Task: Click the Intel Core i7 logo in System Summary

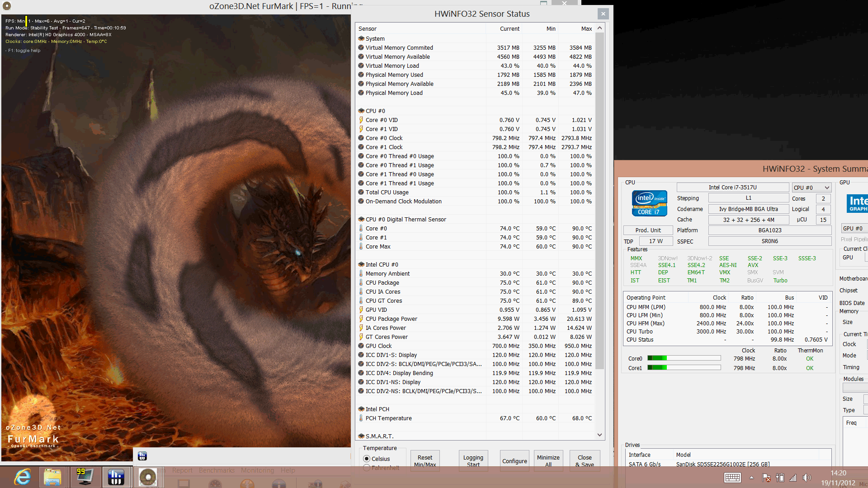Action: 649,203
